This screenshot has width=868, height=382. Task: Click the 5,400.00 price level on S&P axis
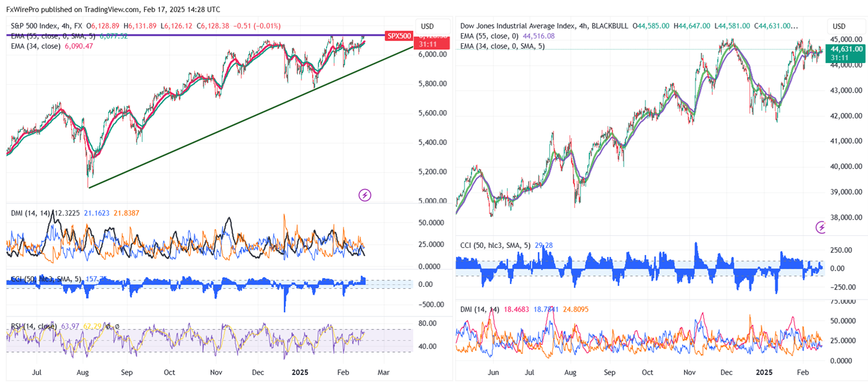[x=433, y=143]
